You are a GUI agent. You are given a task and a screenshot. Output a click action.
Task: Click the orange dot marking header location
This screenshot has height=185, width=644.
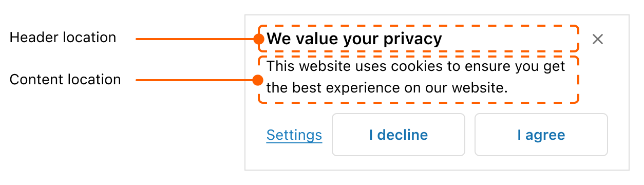258,39
